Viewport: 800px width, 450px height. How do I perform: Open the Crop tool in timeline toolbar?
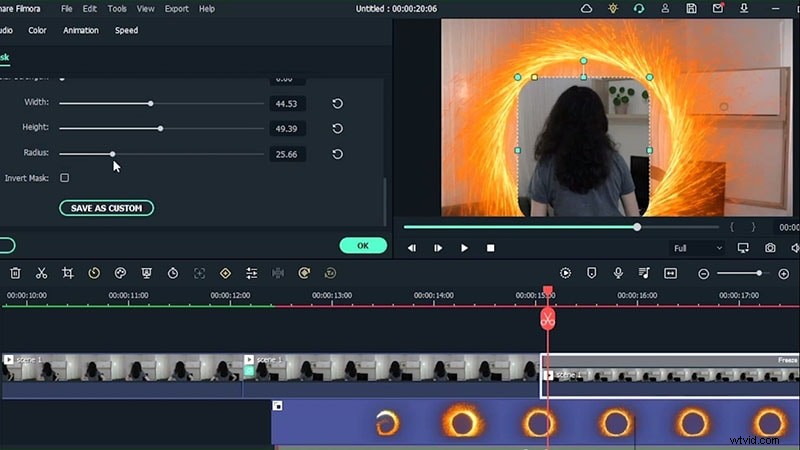pyautogui.click(x=68, y=273)
